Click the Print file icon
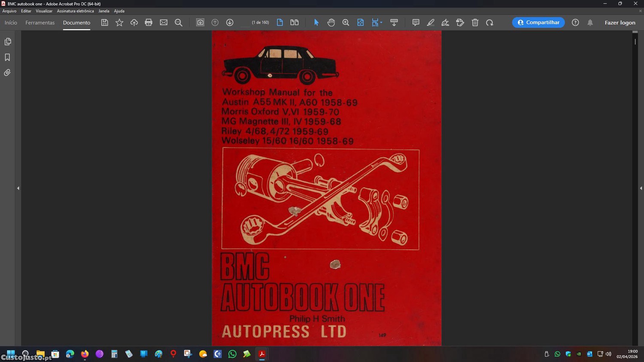Viewport: 644px width, 362px height. (149, 23)
